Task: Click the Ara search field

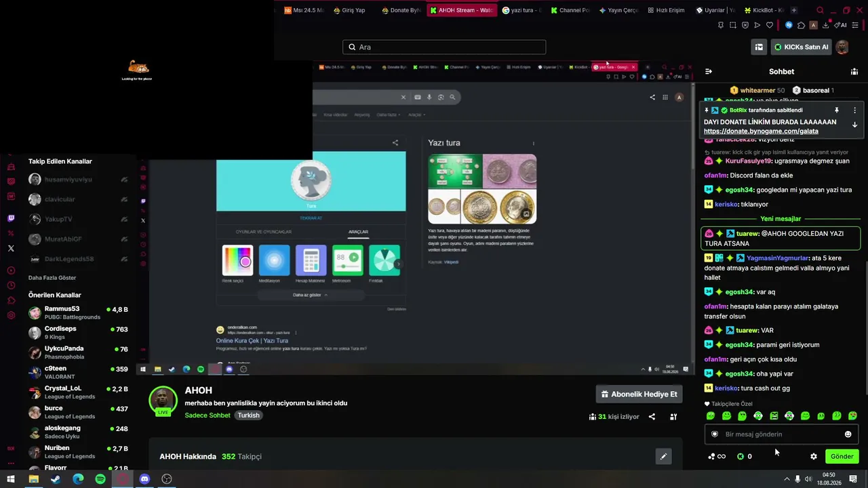Action: point(444,47)
